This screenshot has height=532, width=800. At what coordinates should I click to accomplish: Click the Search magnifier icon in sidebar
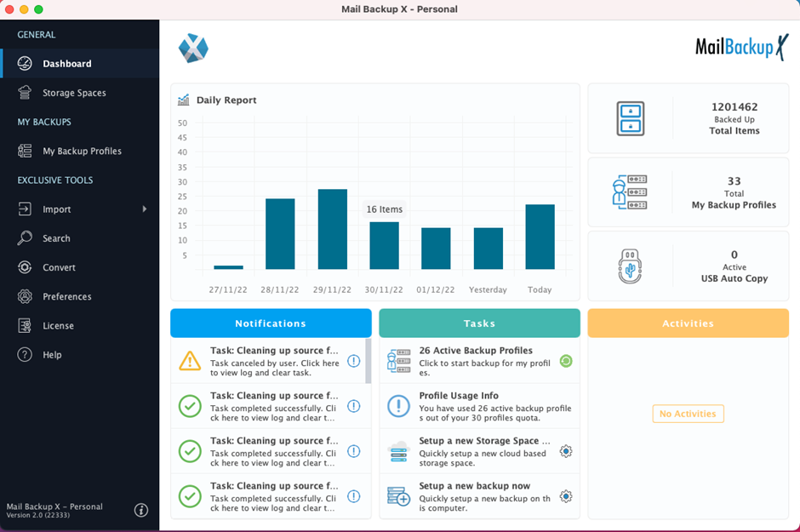25,237
